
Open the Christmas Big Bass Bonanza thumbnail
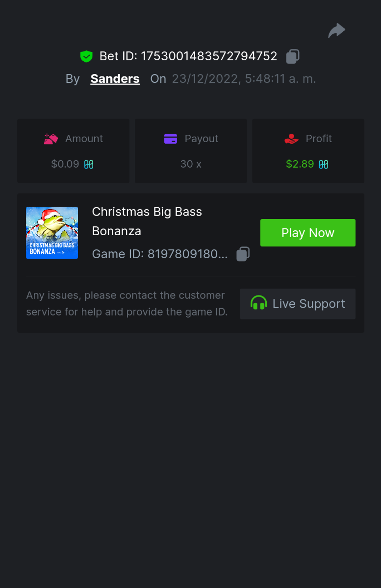pyautogui.click(x=52, y=233)
